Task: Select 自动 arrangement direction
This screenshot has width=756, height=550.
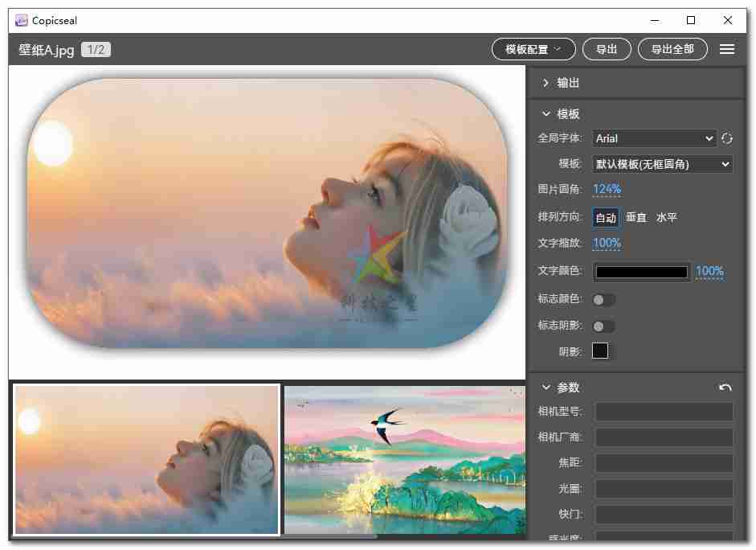Action: click(606, 218)
